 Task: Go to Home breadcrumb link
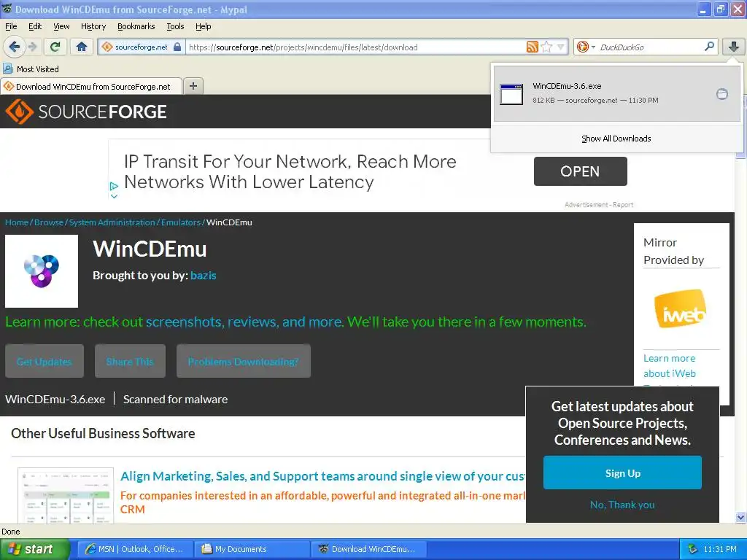tap(17, 222)
